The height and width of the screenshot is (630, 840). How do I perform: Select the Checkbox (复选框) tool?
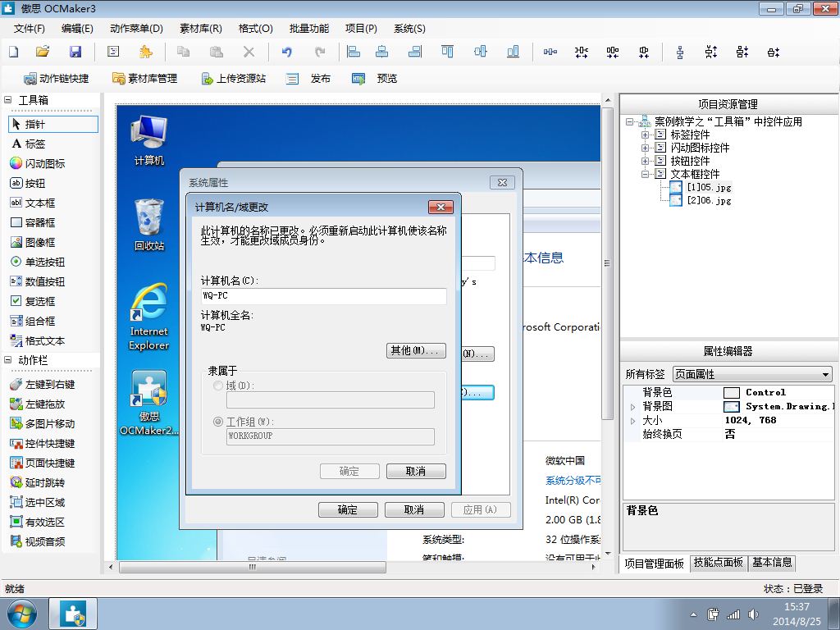(33, 301)
